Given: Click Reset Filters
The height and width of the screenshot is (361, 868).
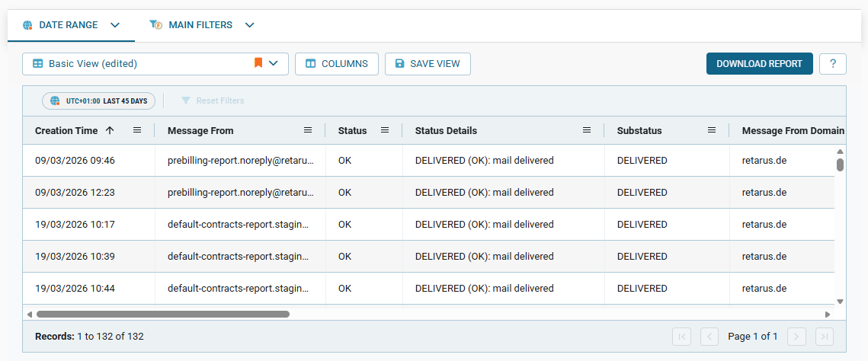Looking at the screenshot, I should click(x=213, y=101).
